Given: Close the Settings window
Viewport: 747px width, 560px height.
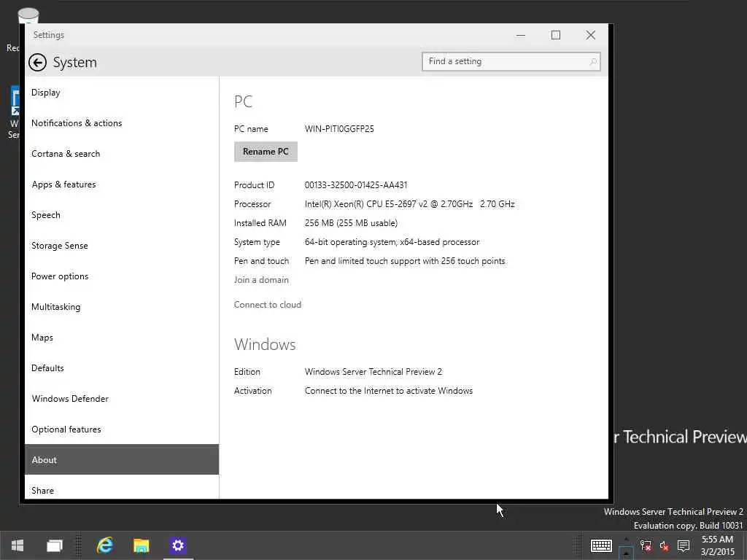Looking at the screenshot, I should tap(591, 35).
